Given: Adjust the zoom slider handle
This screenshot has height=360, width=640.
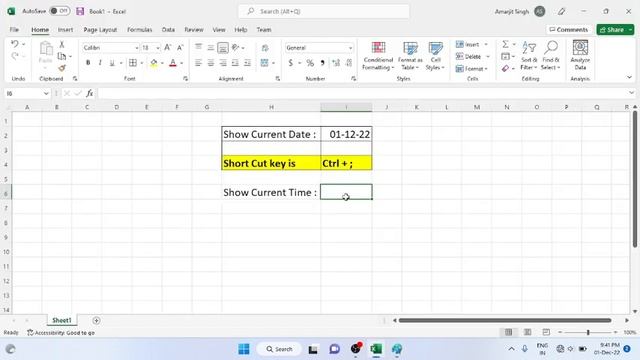Looking at the screenshot, I should [x=588, y=332].
